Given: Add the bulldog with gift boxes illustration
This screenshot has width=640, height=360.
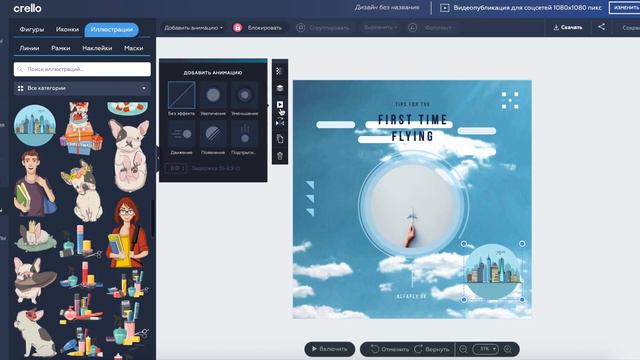Looking at the screenshot, I should 81,128.
